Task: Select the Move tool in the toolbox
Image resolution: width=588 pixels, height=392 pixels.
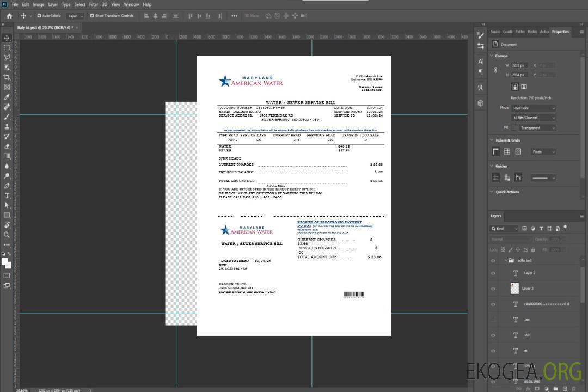Action: (7, 38)
